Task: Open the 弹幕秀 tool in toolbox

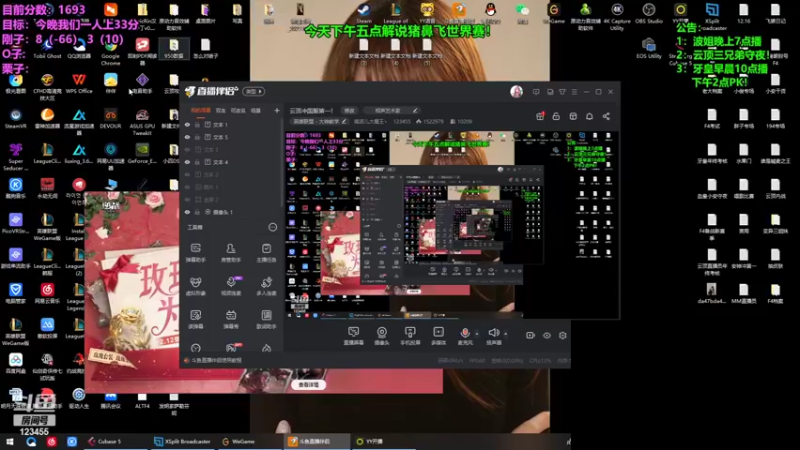Action: [x=231, y=319]
